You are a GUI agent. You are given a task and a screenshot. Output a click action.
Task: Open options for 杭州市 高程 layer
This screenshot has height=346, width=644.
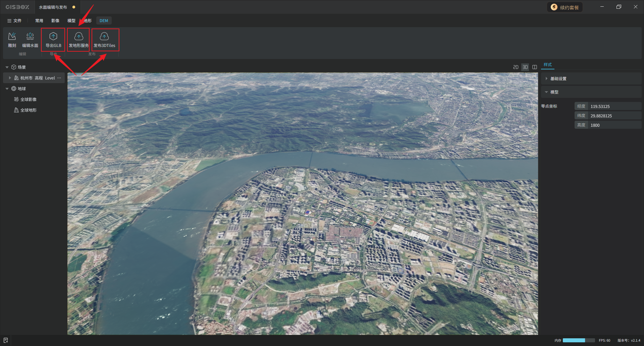[x=59, y=78]
